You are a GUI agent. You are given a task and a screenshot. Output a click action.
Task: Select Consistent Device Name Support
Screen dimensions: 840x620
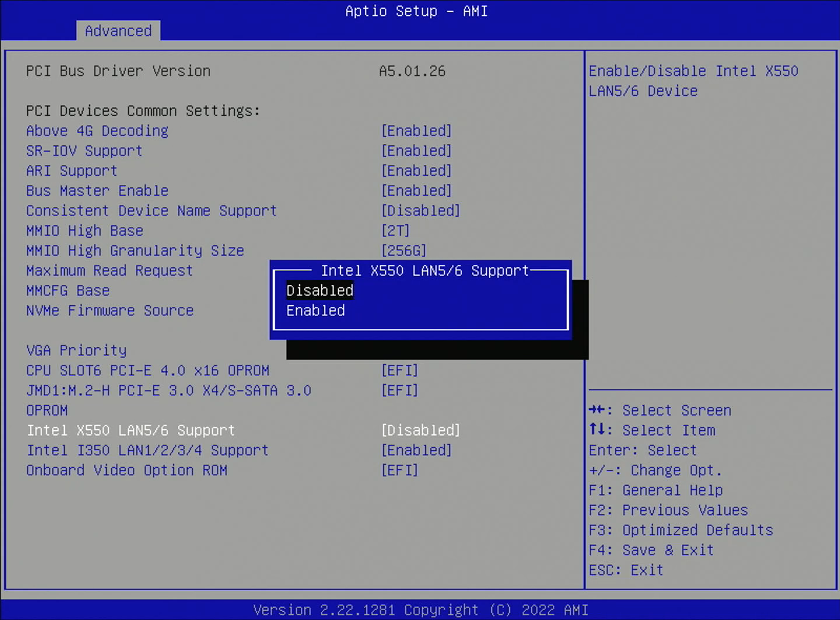[151, 211]
